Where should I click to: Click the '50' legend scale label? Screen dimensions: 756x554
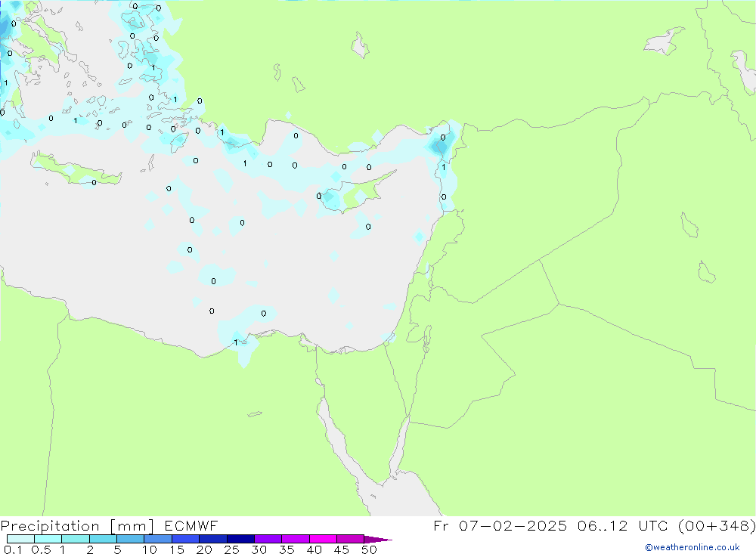tap(369, 549)
